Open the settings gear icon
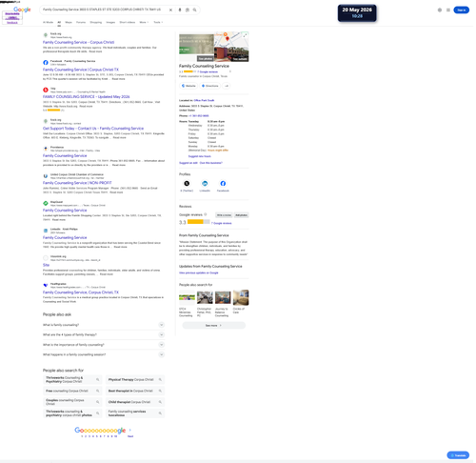The image size is (476, 463). coord(440,10)
